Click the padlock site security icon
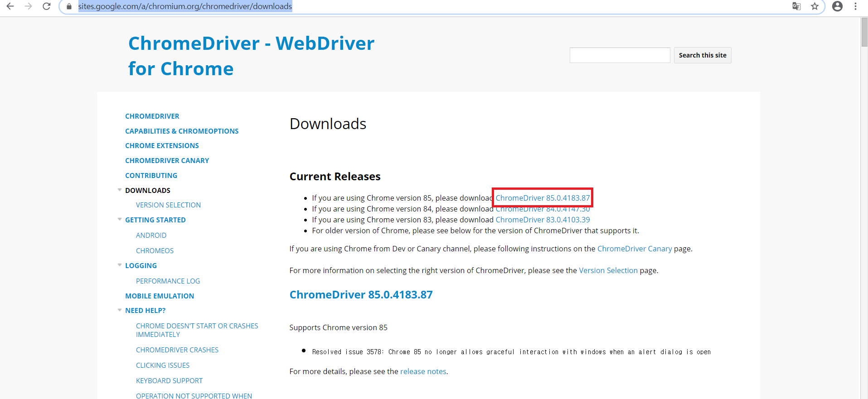Screen dimensions: 868x399 click(69, 6)
